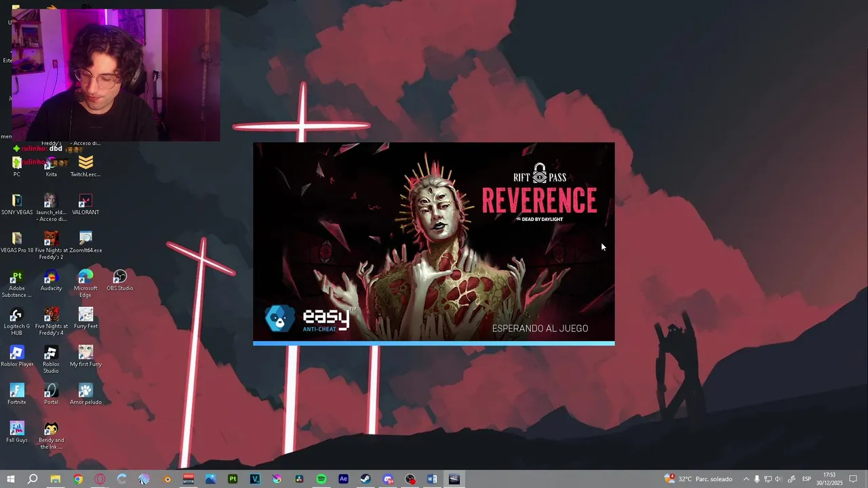This screenshot has height=488, width=868.
Task: Open Substance Painter from the taskbar
Action: point(233,479)
